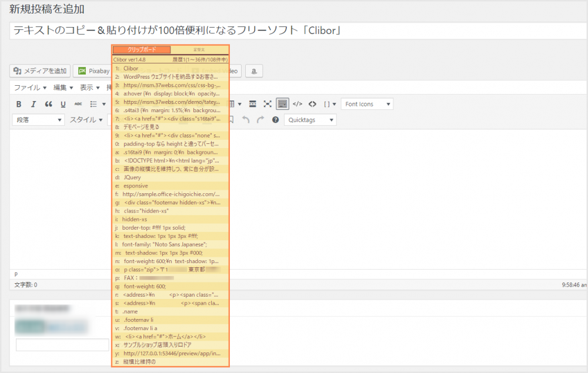Underline the selected text
Screen dimensions: 588x373
tap(63, 104)
